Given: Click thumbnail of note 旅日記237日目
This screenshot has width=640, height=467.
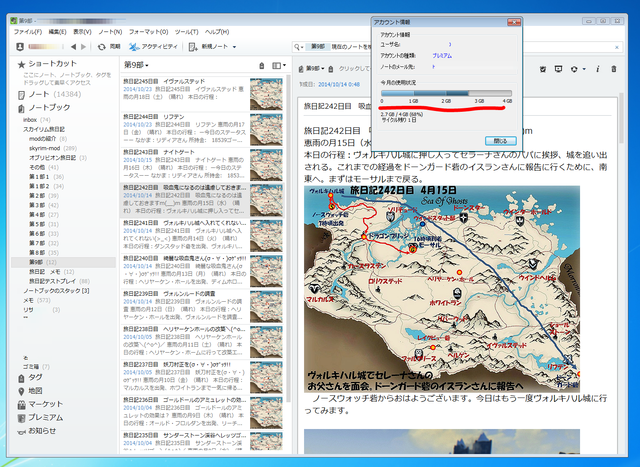Looking at the screenshot, I should [266, 377].
